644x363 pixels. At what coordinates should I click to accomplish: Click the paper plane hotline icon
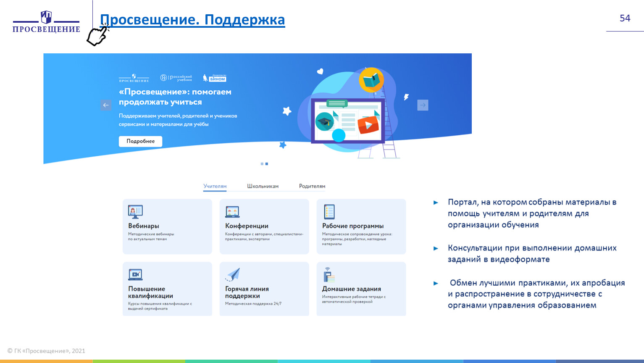pos(233,274)
